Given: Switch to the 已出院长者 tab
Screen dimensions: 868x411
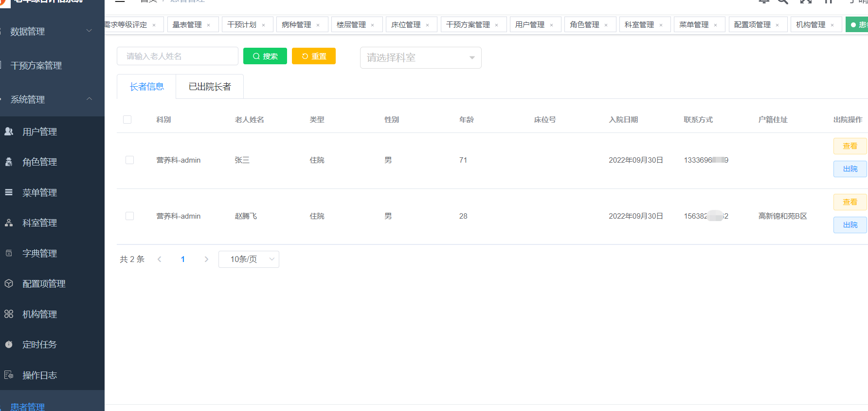Looking at the screenshot, I should [x=210, y=87].
